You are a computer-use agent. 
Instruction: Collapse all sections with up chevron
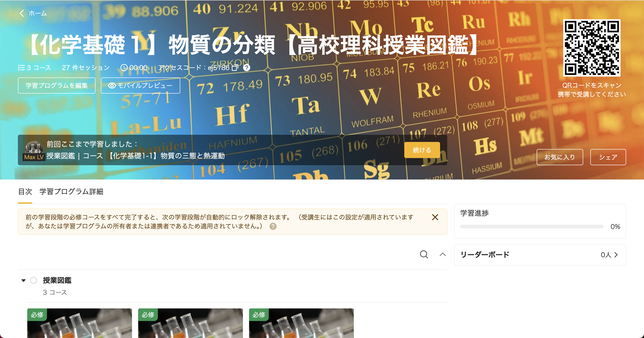(x=443, y=255)
